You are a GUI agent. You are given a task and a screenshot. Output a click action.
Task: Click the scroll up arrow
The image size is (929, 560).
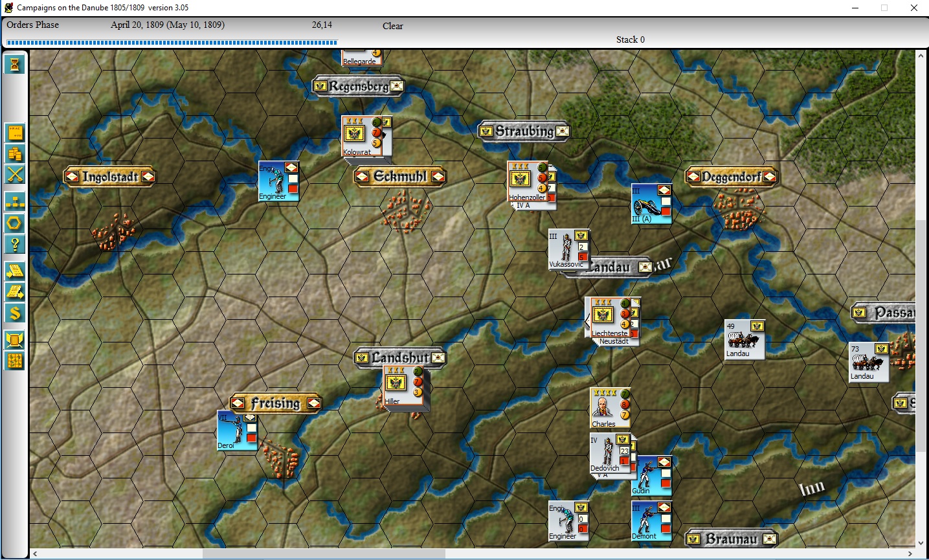tap(921, 56)
